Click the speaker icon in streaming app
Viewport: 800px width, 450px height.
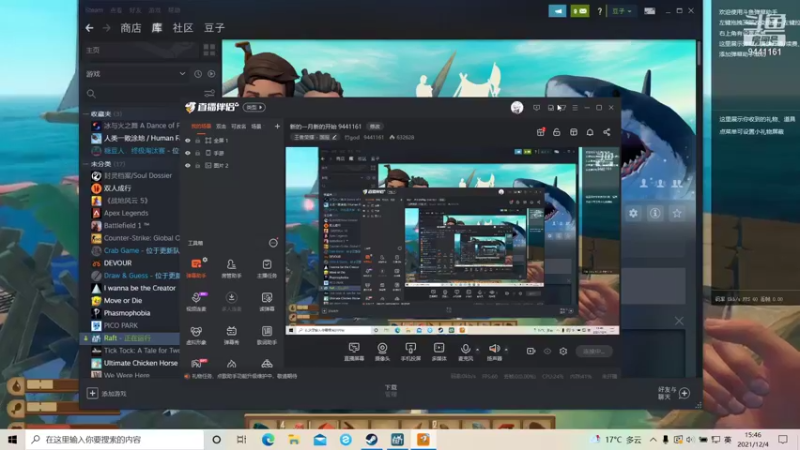point(494,348)
